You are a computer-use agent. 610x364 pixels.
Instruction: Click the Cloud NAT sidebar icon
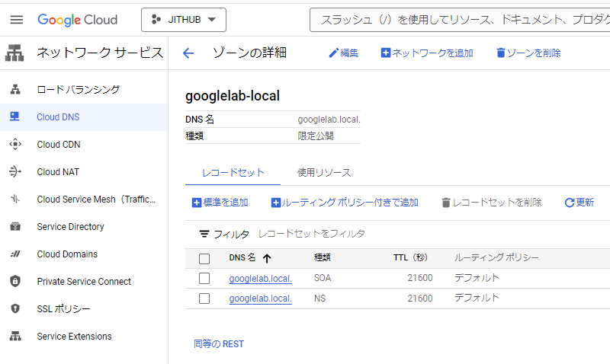point(14,172)
